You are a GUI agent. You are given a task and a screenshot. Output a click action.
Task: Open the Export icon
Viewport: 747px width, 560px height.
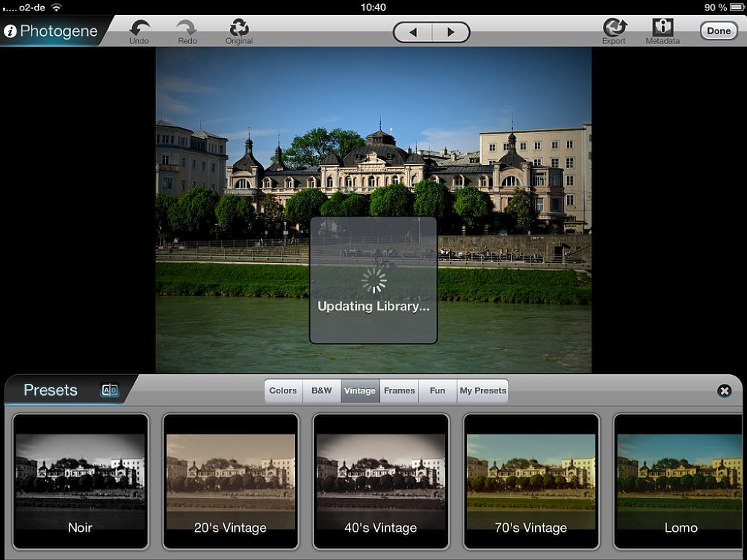click(x=614, y=28)
